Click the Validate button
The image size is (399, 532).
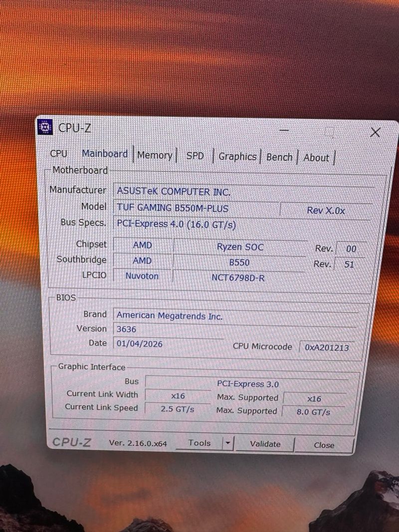[x=265, y=444]
